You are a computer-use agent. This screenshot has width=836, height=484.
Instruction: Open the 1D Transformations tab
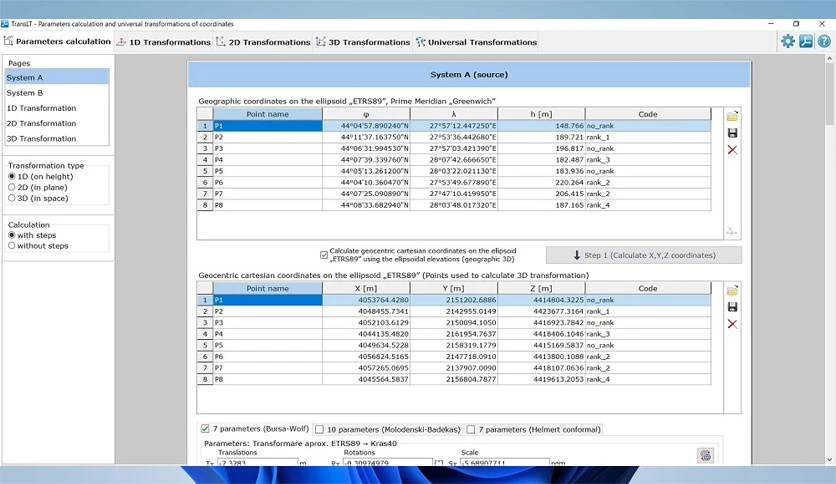164,42
